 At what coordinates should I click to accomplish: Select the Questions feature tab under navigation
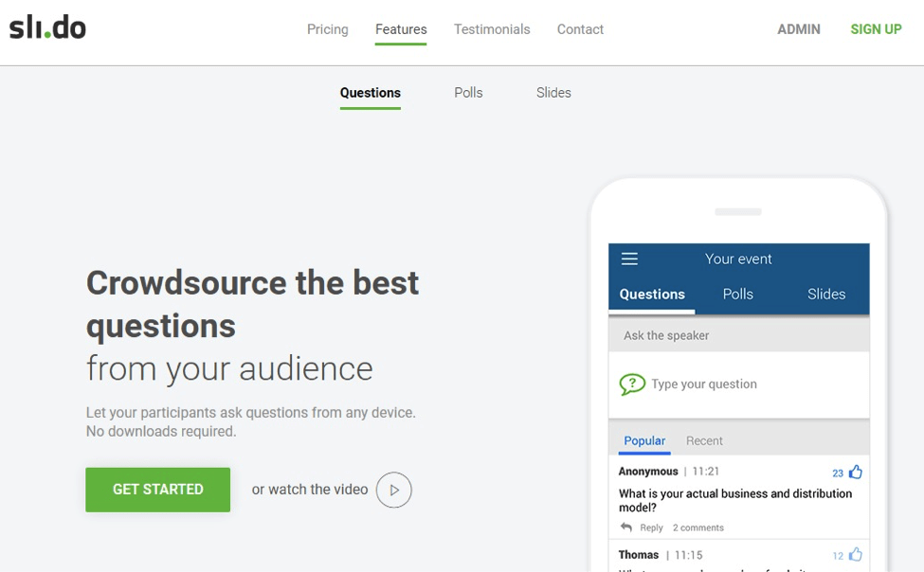[371, 93]
